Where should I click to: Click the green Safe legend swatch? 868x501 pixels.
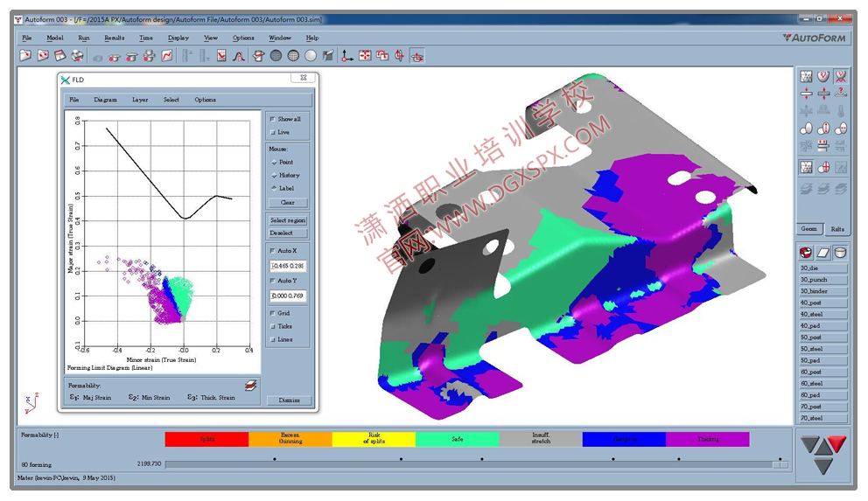458,439
